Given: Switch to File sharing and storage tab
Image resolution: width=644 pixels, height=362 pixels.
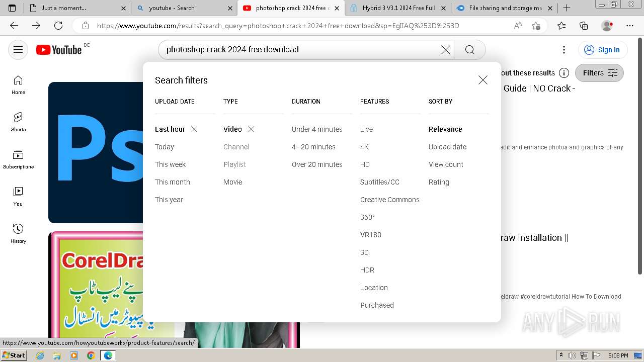Looking at the screenshot, I should (505, 8).
